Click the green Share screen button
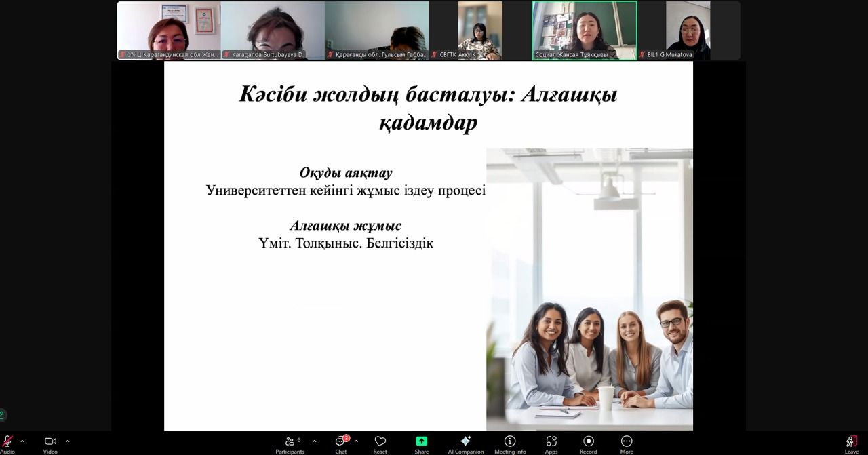 (421, 441)
